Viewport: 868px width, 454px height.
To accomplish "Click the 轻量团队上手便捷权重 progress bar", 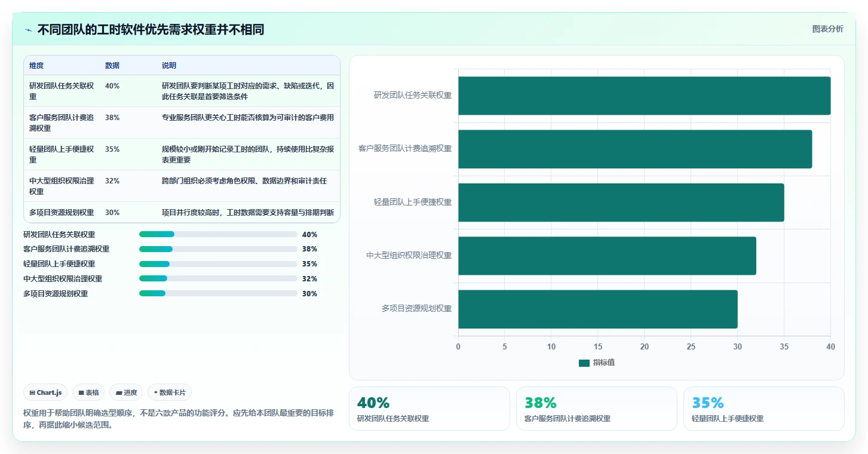I will 218,264.
